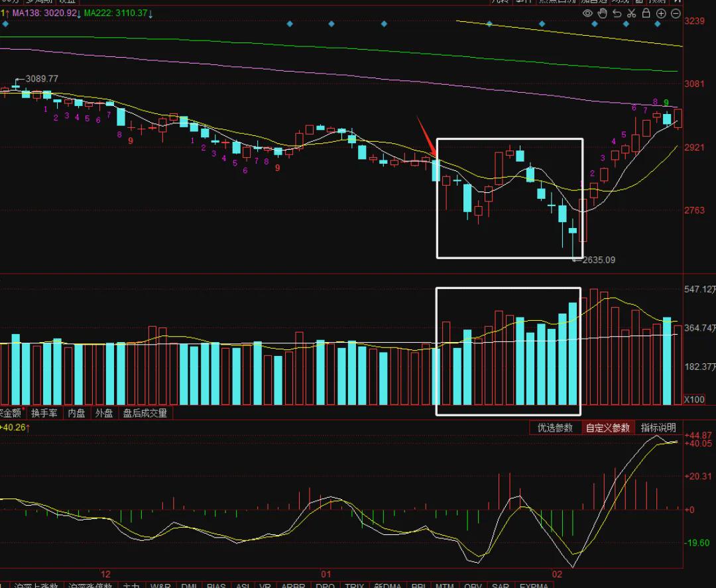Click the 364.74万 volume axis value
The height and width of the screenshot is (588, 716).
pos(700,327)
